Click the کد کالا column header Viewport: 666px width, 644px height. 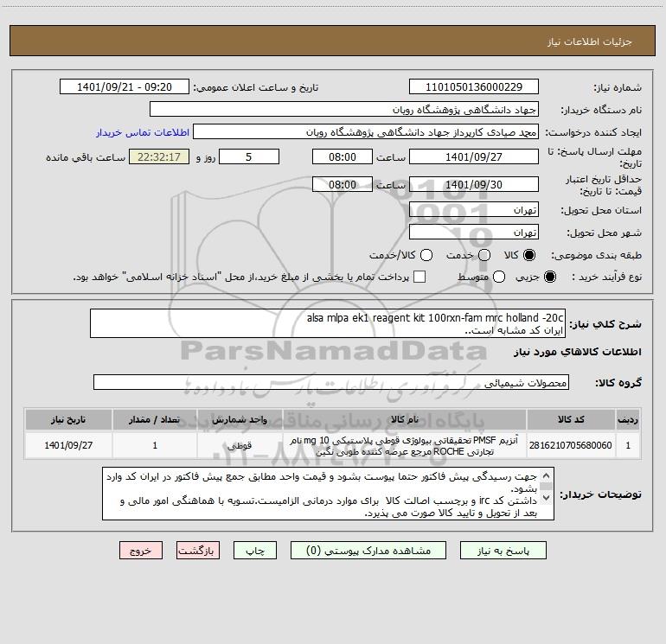(571, 419)
